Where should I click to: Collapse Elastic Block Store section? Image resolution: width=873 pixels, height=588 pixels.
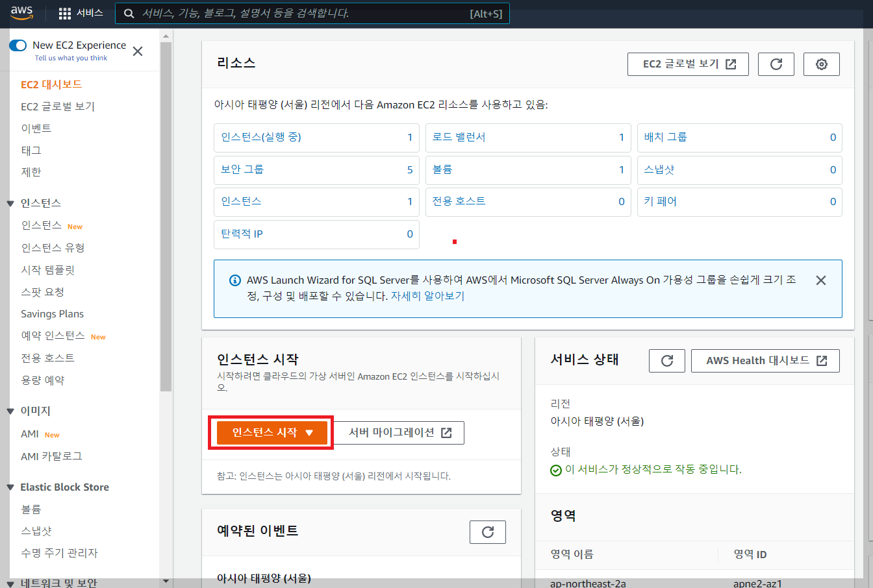pyautogui.click(x=10, y=487)
